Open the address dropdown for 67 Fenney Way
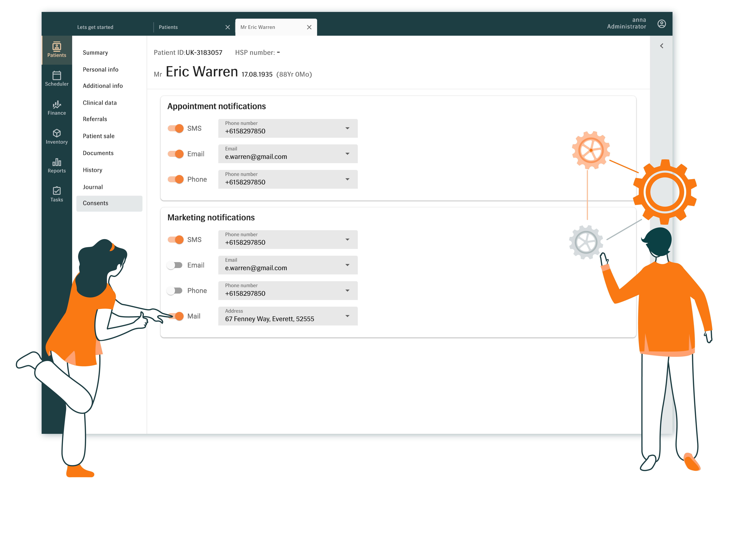 click(x=348, y=316)
